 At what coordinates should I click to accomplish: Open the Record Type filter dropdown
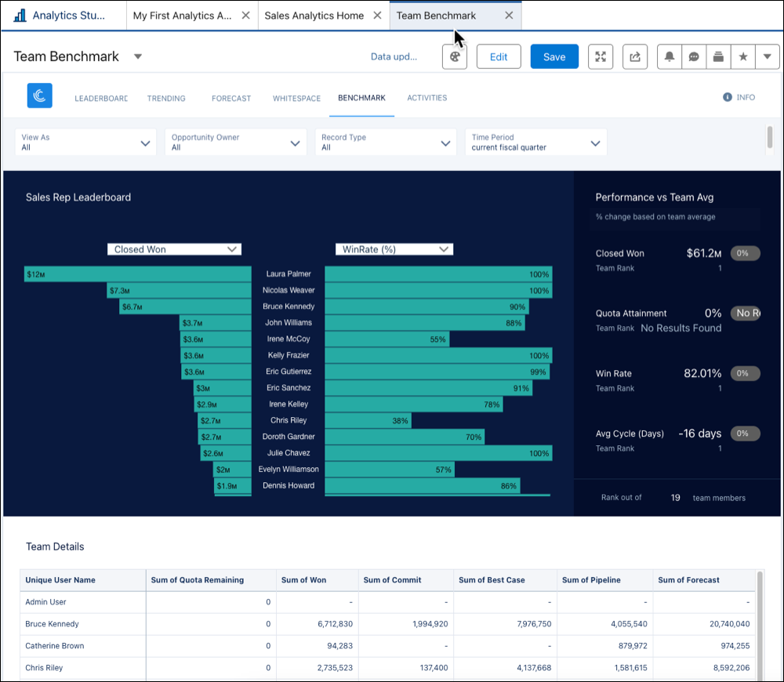coord(386,143)
